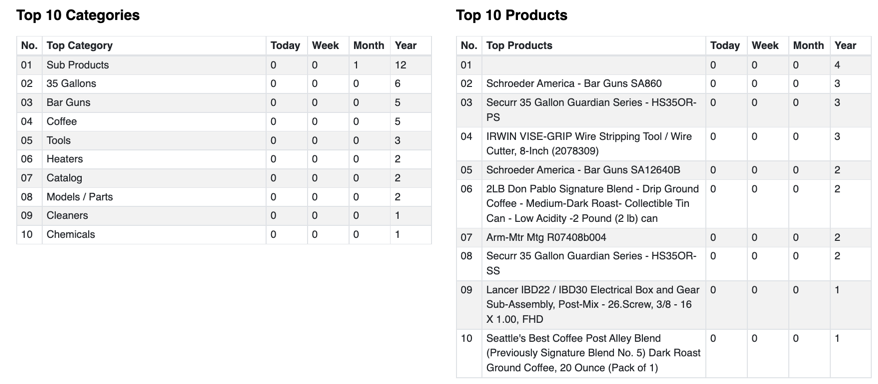
Task: Select Lancer IBD22 / IBD30 Electrical Box product
Action: pos(593,305)
